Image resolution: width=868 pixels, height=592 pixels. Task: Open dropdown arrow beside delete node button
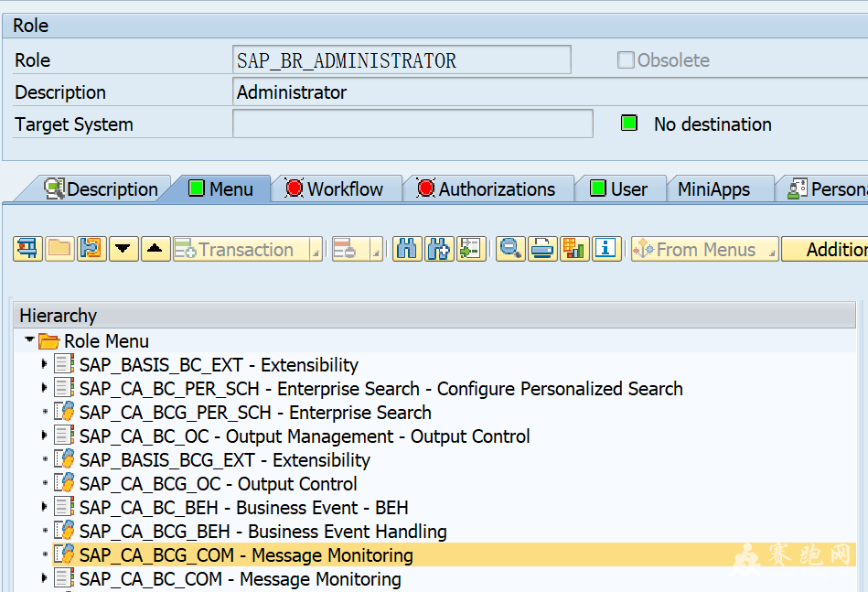pyautogui.click(x=376, y=249)
